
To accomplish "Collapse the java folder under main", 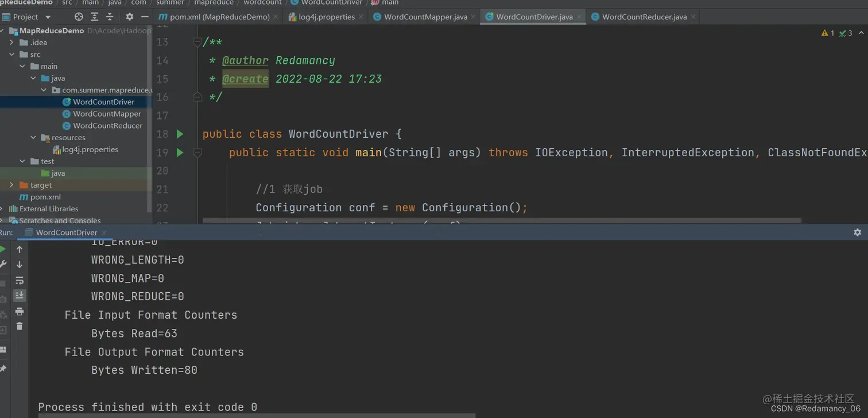I will [33, 78].
